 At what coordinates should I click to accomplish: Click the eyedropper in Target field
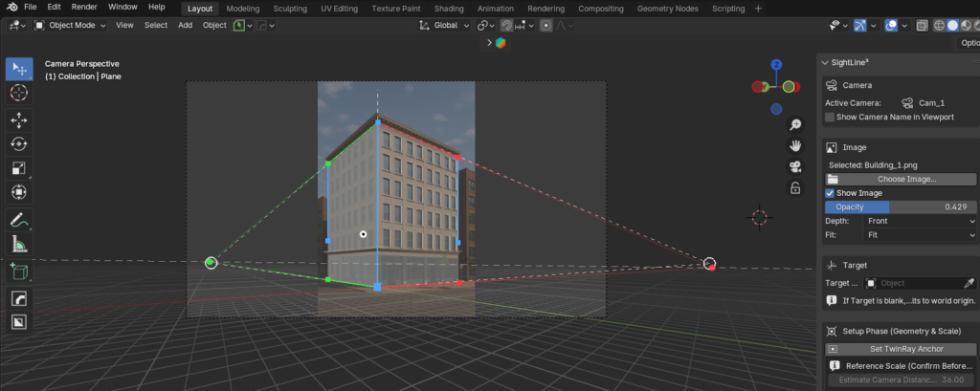pos(969,283)
